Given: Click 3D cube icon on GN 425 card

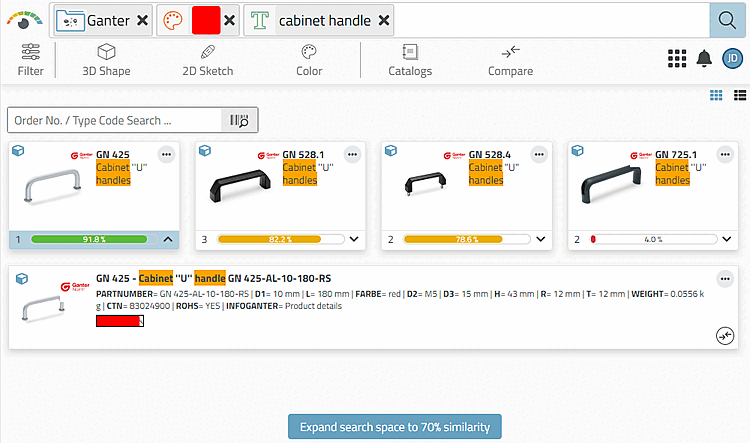Looking at the screenshot, I should [x=18, y=151].
